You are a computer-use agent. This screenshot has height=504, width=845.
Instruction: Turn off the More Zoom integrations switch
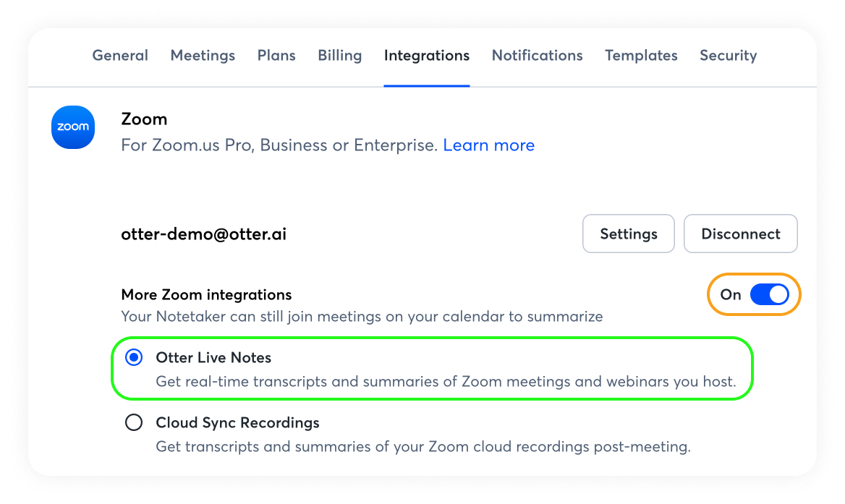click(x=769, y=295)
